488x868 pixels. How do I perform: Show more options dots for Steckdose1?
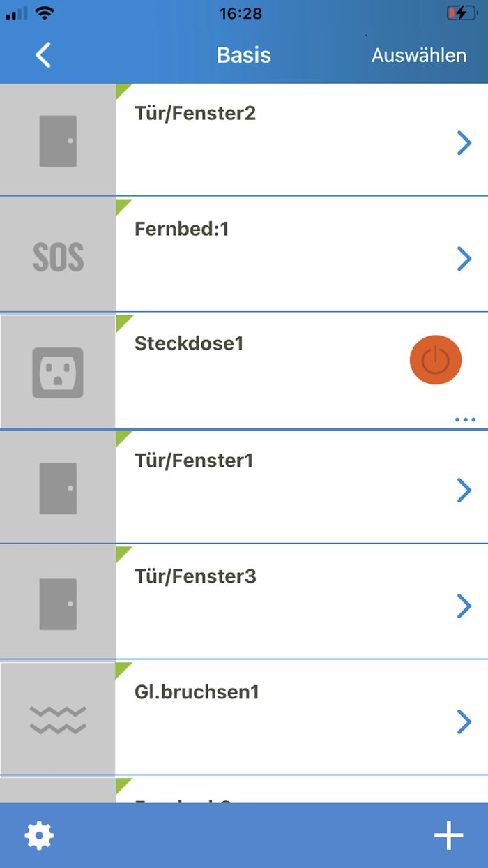point(465,419)
